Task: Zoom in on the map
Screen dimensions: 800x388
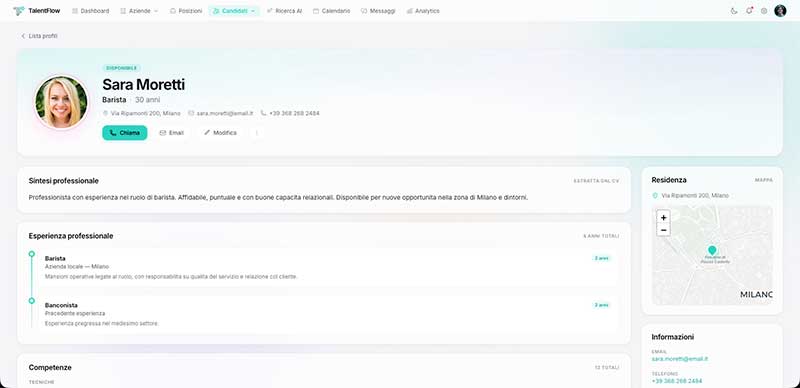Action: point(663,218)
